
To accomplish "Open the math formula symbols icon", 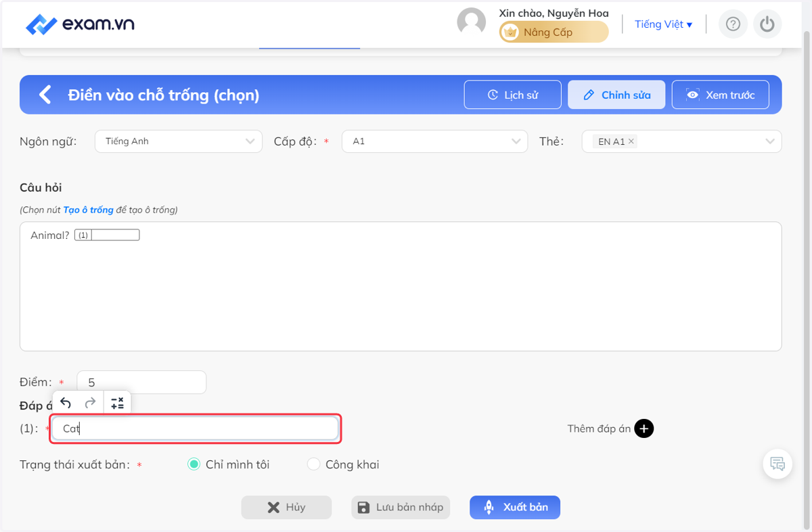I will [x=117, y=403].
